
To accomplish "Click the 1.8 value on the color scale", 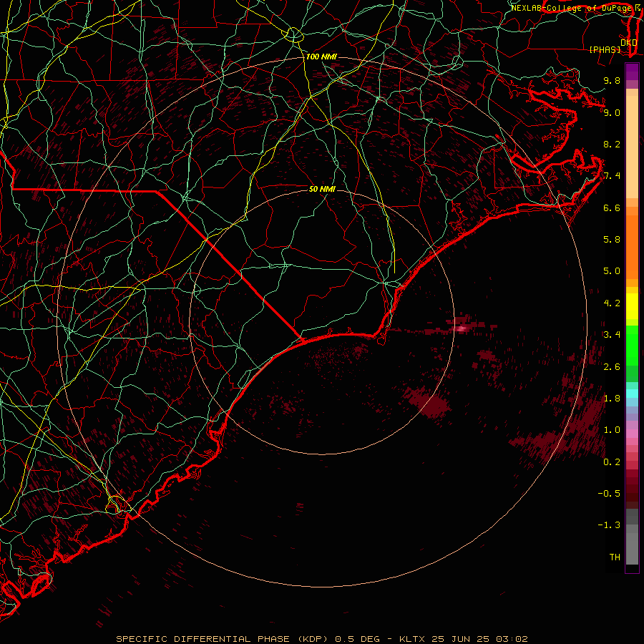I will tap(612, 399).
